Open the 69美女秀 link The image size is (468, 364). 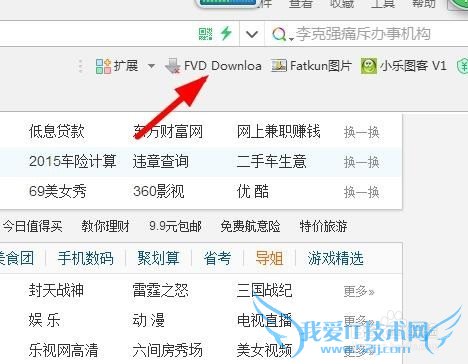click(58, 191)
